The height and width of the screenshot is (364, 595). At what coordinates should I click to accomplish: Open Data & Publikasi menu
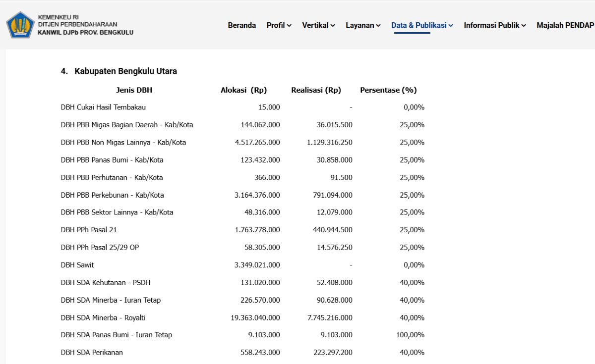[422, 25]
